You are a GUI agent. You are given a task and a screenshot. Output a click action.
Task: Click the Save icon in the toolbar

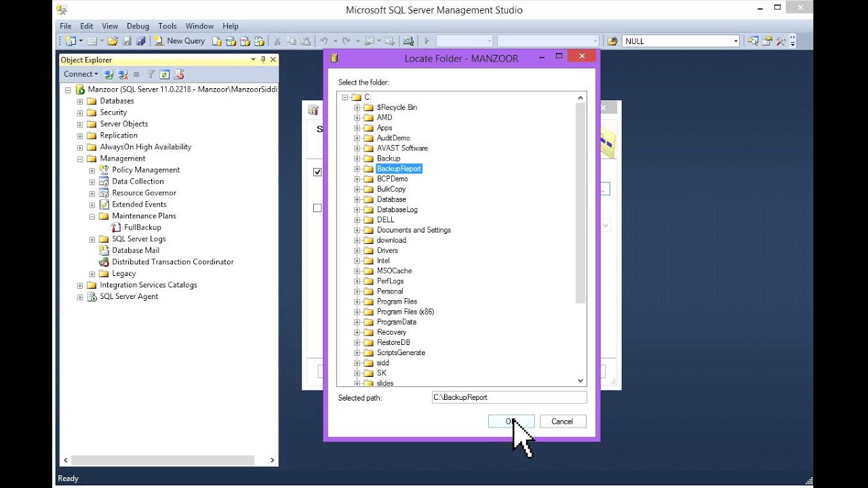(x=127, y=41)
